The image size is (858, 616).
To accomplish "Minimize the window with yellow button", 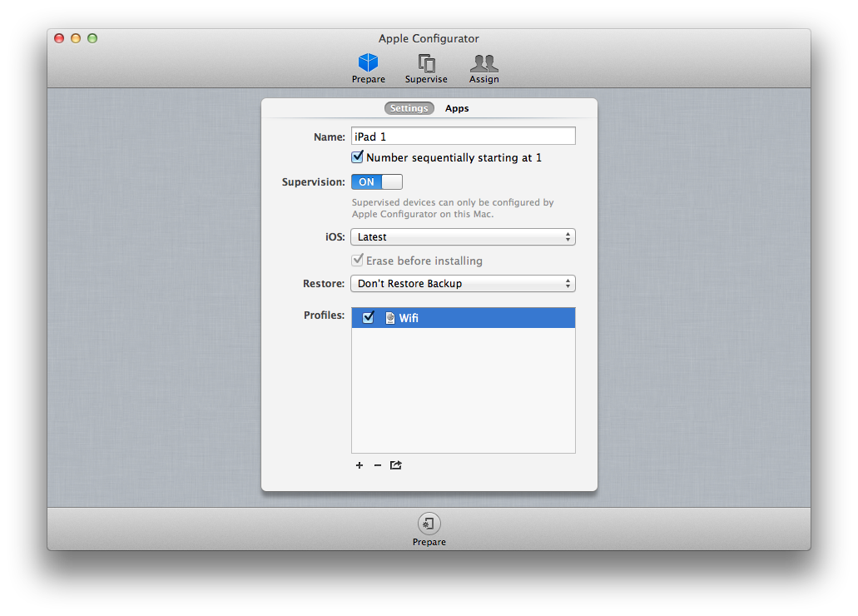I will click(76, 38).
